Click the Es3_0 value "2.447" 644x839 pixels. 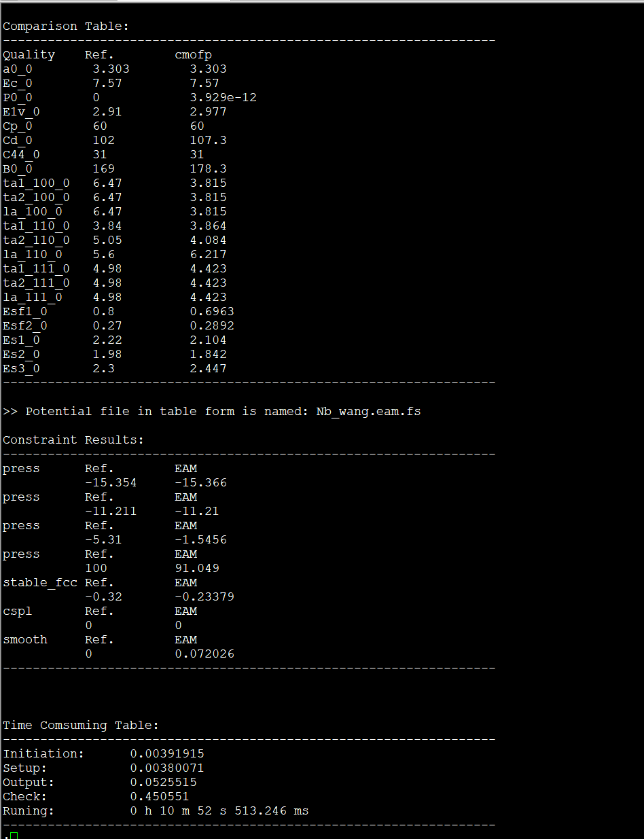209,369
